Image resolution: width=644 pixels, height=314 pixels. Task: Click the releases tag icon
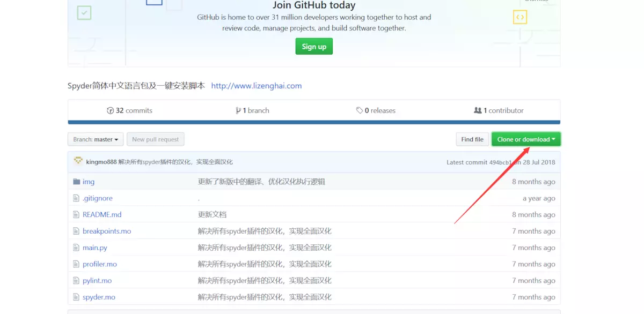(360, 110)
